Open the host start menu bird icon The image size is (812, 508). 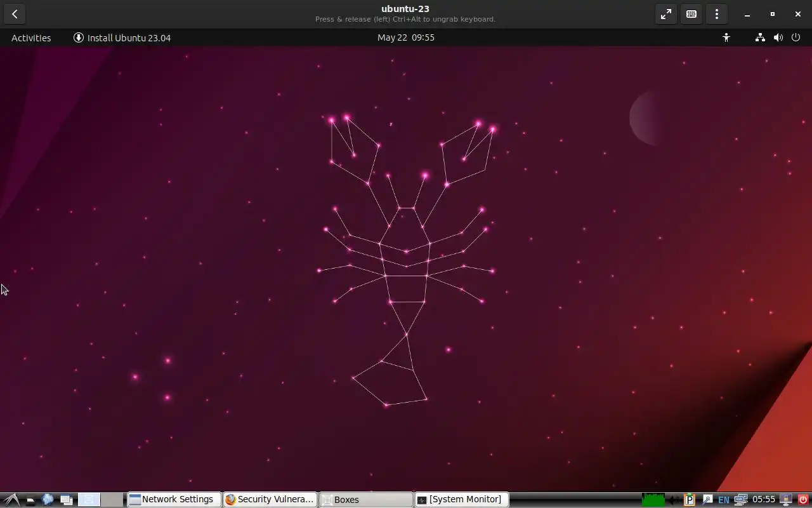(12, 500)
